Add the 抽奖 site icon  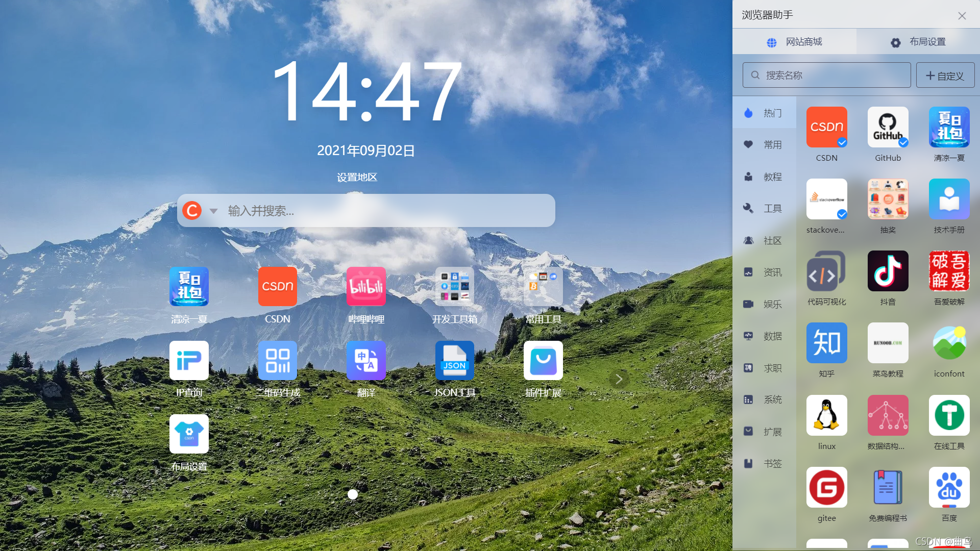(x=888, y=199)
